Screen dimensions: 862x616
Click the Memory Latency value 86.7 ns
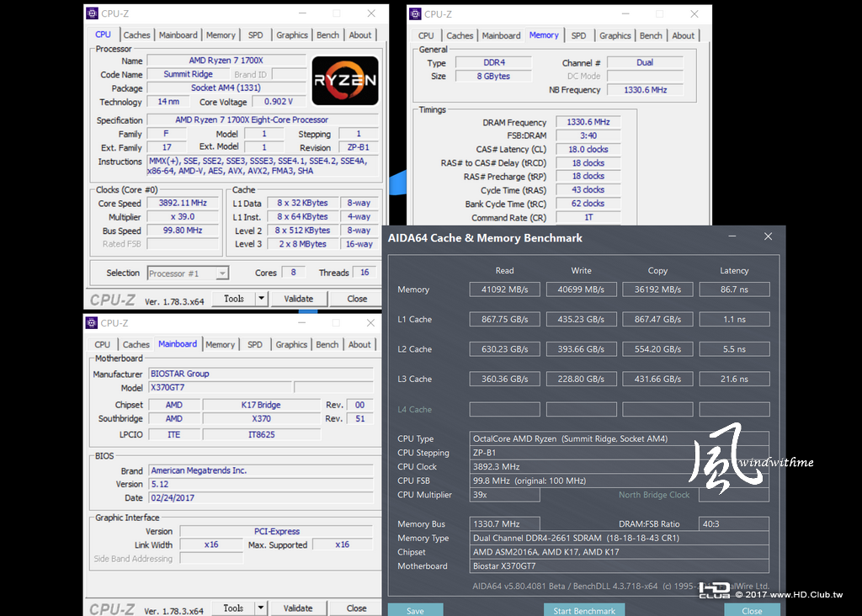point(734,289)
